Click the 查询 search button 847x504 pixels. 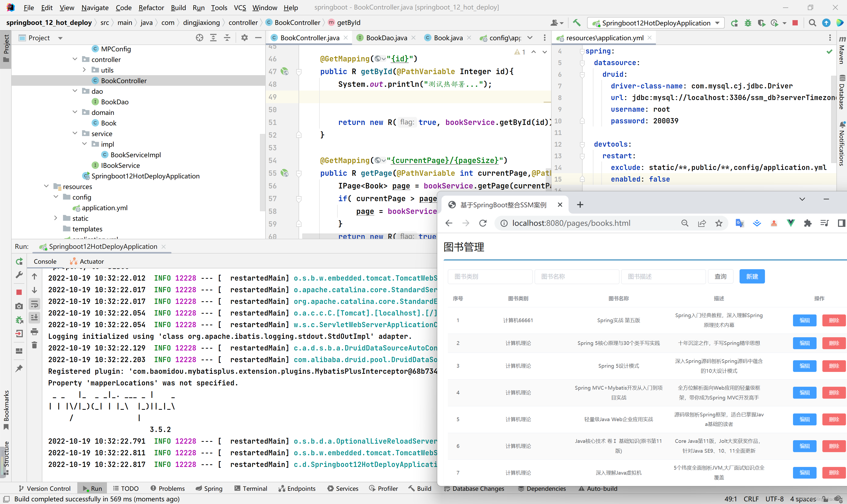pyautogui.click(x=720, y=276)
